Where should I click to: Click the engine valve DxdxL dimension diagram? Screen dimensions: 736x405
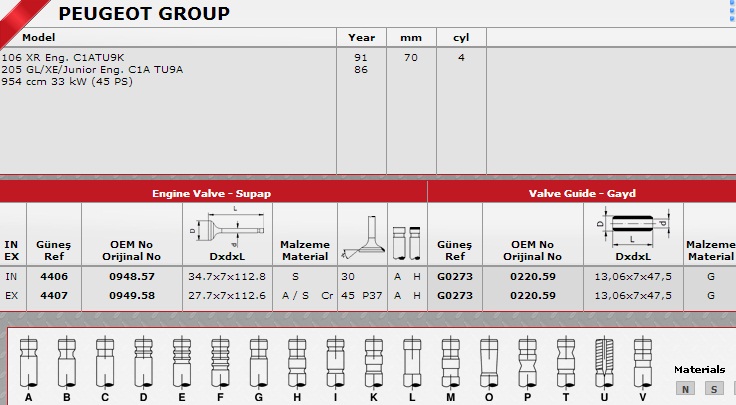(227, 227)
